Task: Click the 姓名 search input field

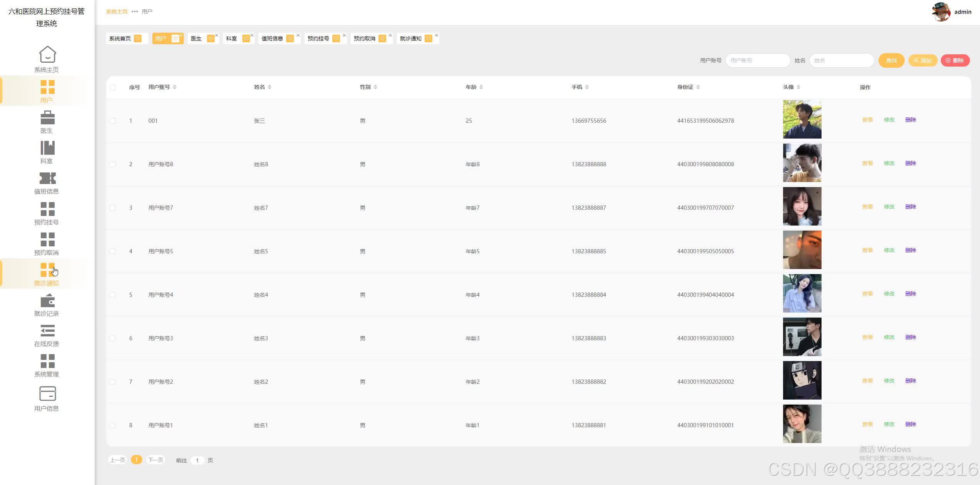Action: [841, 60]
